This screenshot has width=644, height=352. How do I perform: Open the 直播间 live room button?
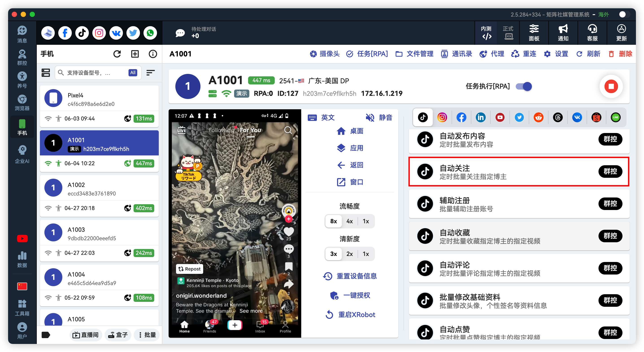point(85,335)
